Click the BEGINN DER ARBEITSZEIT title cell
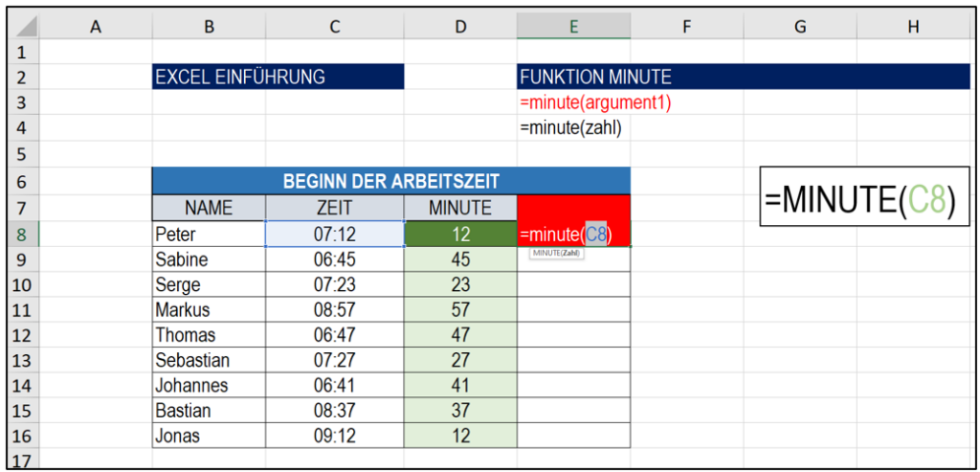The width and height of the screenshot is (980, 472). pos(391,181)
